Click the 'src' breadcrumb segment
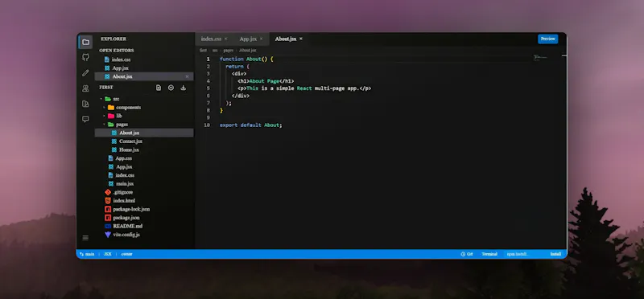This screenshot has width=644, height=299. click(215, 51)
